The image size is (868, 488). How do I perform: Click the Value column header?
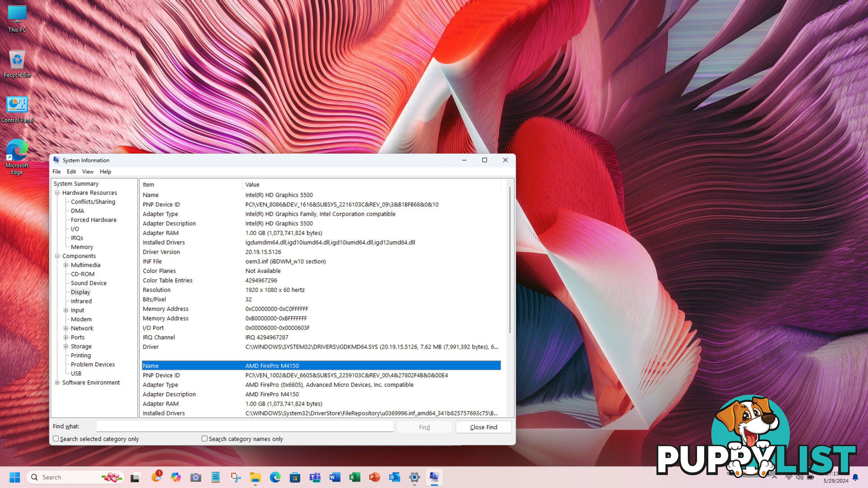pyautogui.click(x=371, y=184)
